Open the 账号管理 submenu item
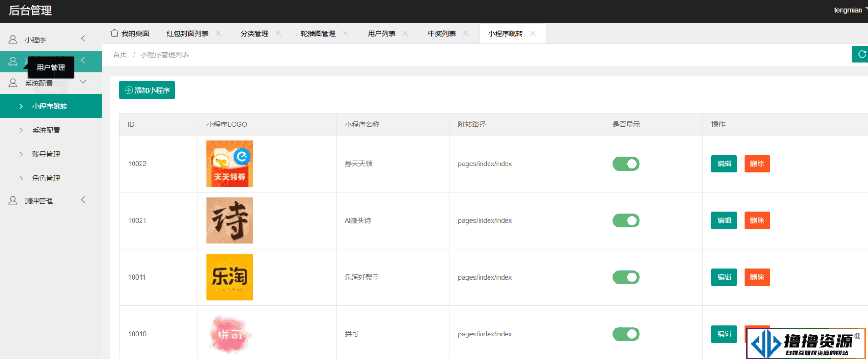This screenshot has height=359, width=868. (51, 154)
